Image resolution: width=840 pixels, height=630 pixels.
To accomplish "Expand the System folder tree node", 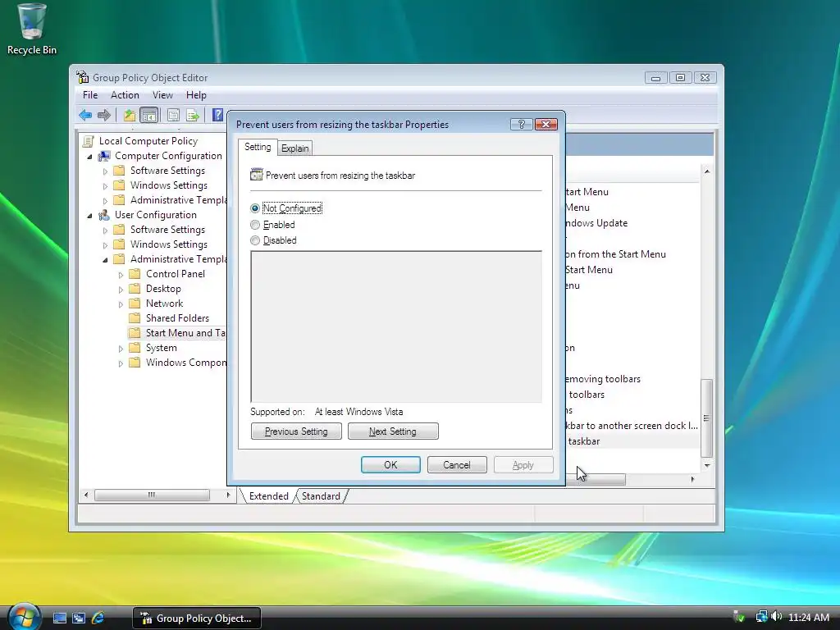I will (x=121, y=349).
